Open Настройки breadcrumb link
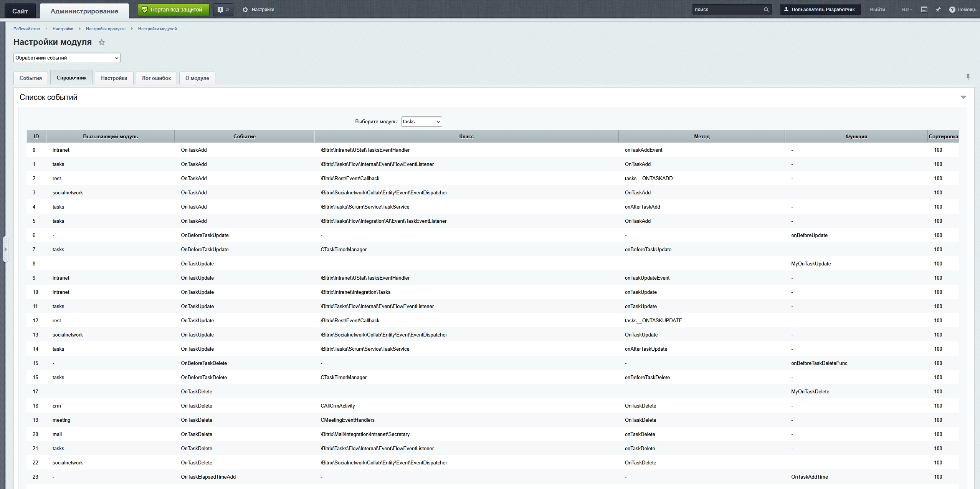Screen dimensions: 980x489 point(63,29)
